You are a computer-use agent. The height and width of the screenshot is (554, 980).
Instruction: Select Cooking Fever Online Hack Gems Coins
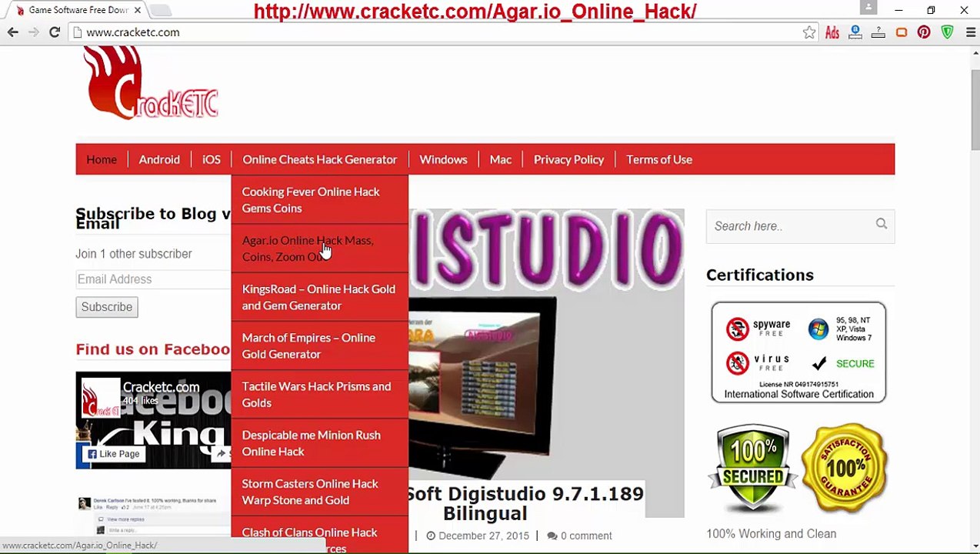coord(319,200)
